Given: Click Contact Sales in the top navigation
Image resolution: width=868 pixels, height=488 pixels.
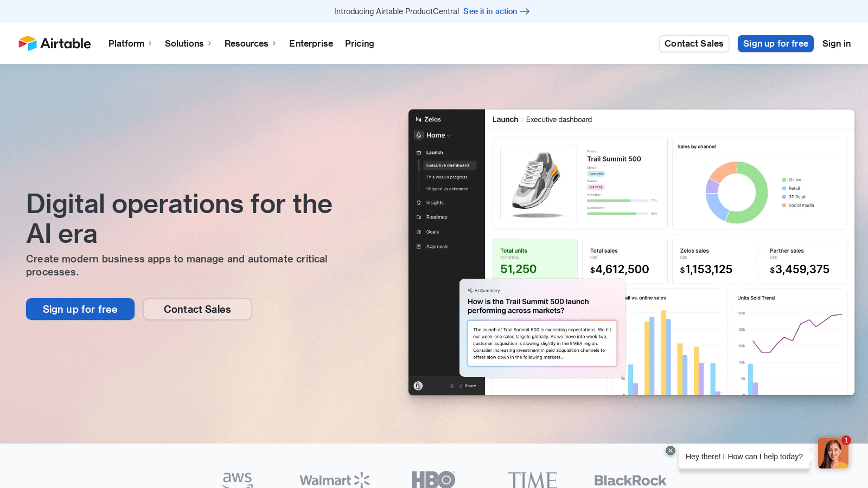Looking at the screenshot, I should 694,43.
